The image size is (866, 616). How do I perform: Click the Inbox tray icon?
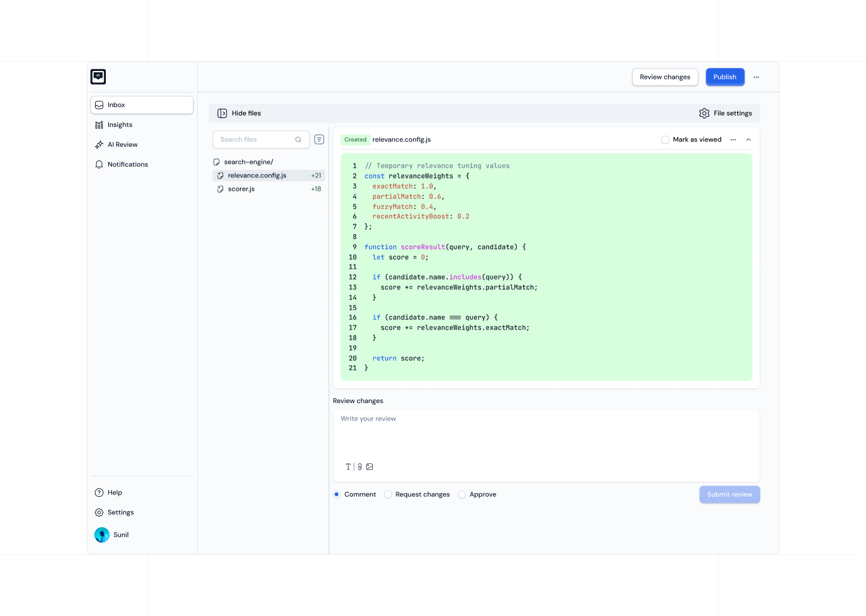pos(99,105)
